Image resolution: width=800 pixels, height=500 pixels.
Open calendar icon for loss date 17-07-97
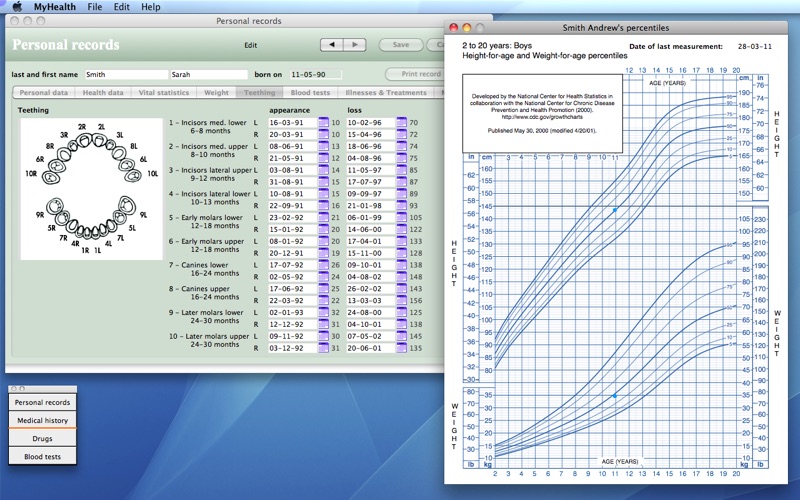[x=402, y=182]
